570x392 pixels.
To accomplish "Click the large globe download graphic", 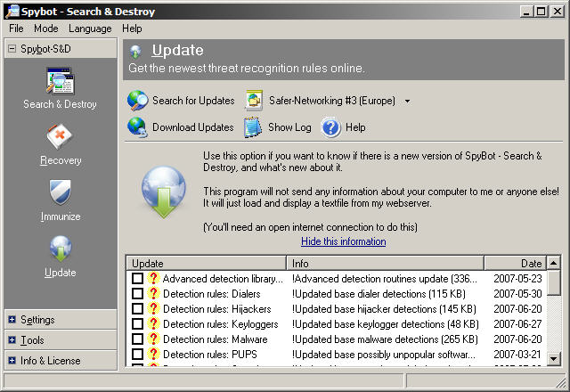I will [164, 192].
